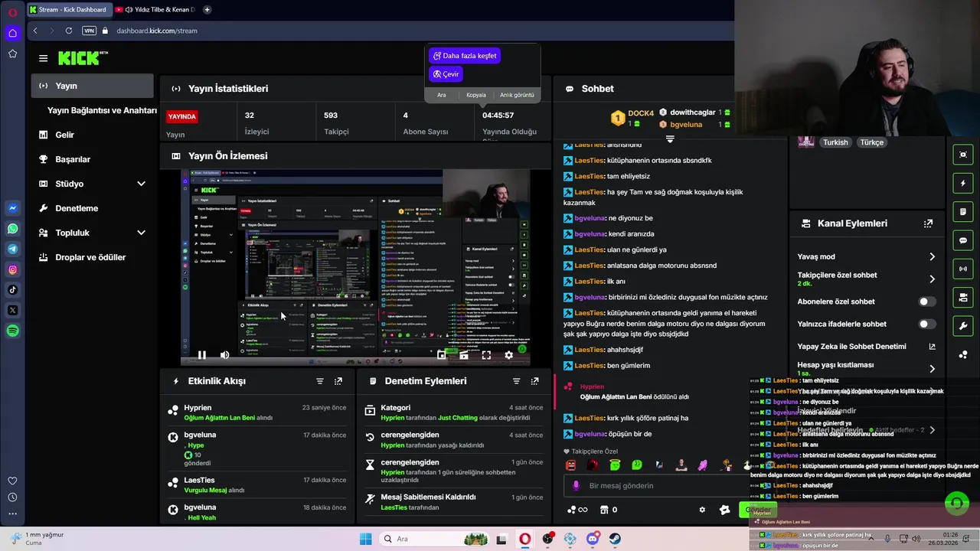
Task: Open a new browser tab
Action: point(207,10)
